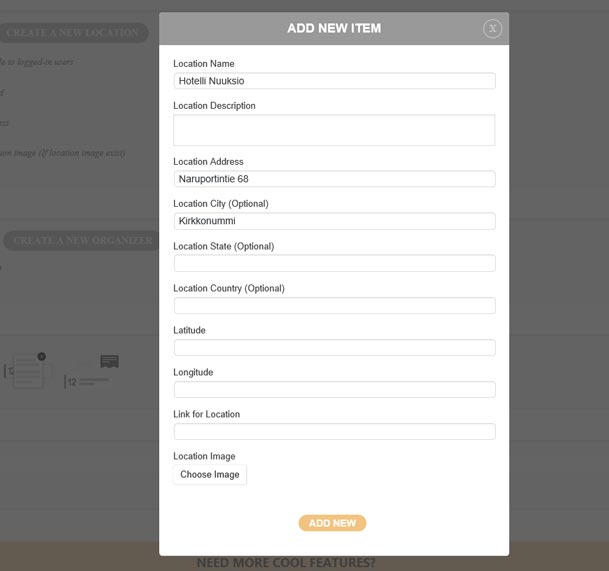Close the Add New Item dialog

492,29
